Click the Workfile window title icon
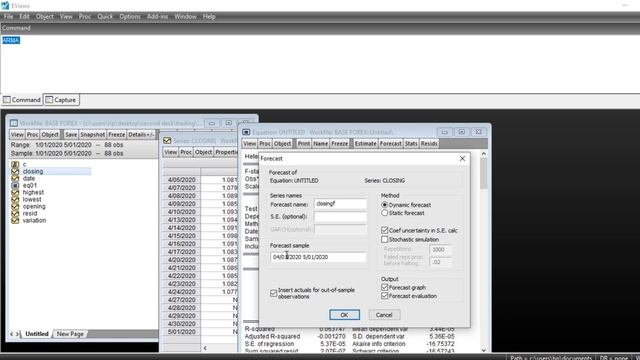Screen dimensions: 640x360 tap(14, 123)
